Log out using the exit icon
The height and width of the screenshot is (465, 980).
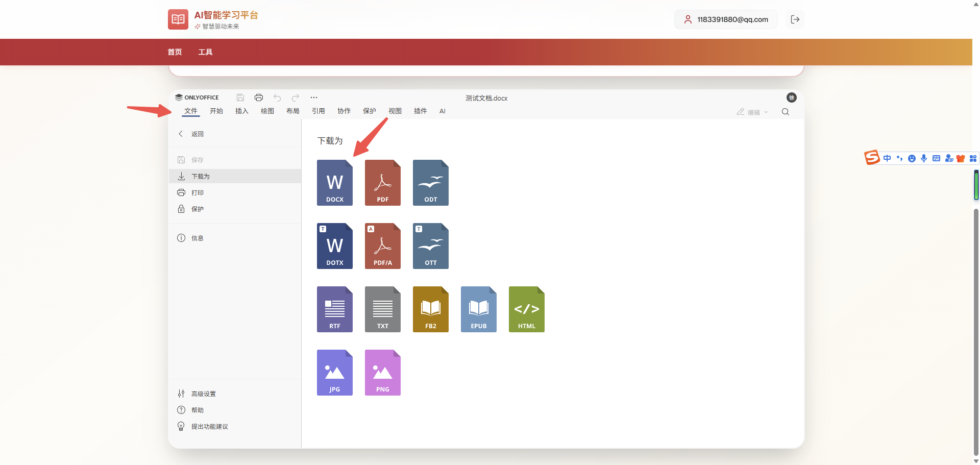[795, 19]
